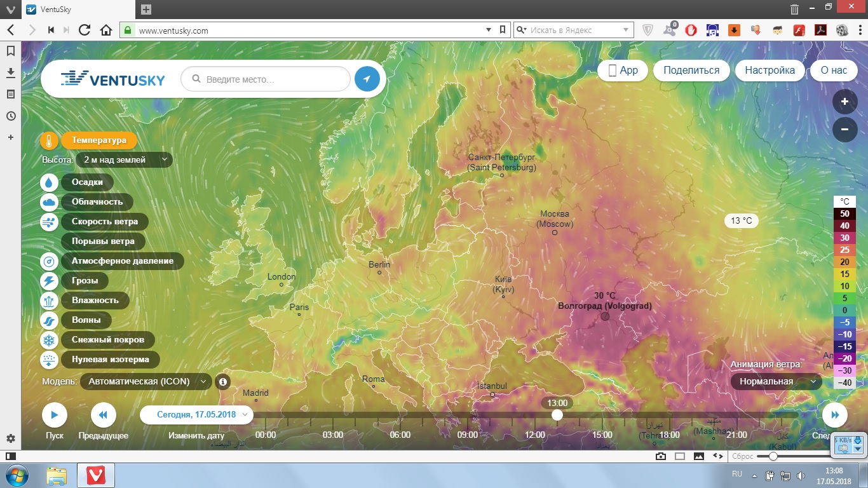
Task: Click the locate me arrow button
Action: click(x=367, y=79)
